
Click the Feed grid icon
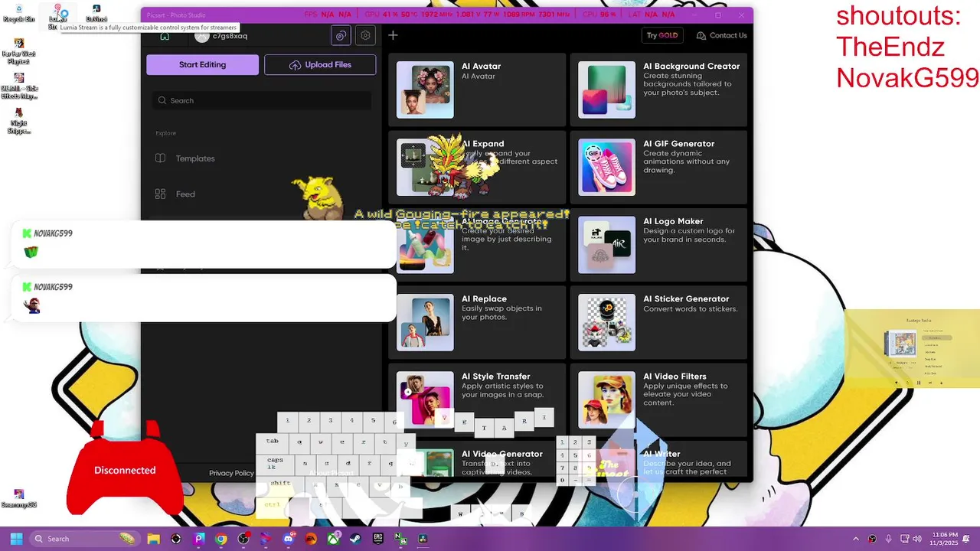(160, 194)
